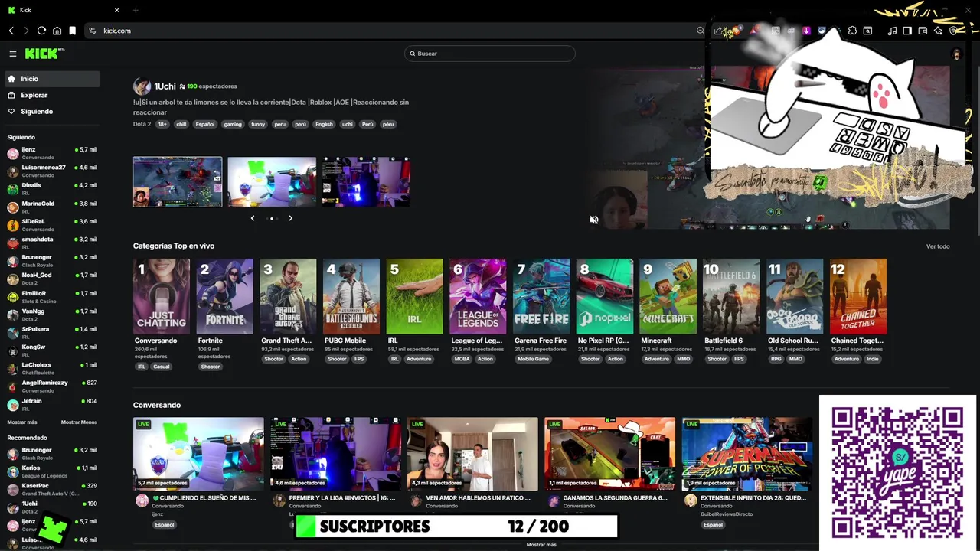
Task: Click the Casual tag under Conversando card
Action: point(161,367)
